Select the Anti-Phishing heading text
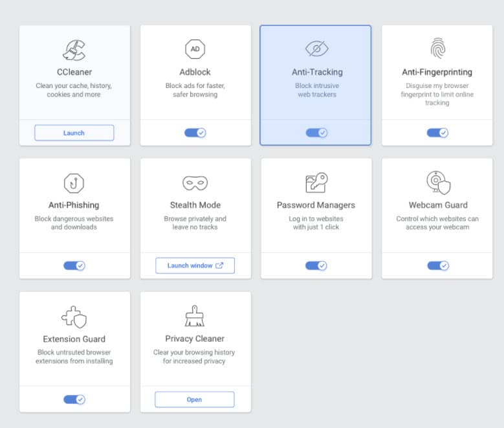 74,205
